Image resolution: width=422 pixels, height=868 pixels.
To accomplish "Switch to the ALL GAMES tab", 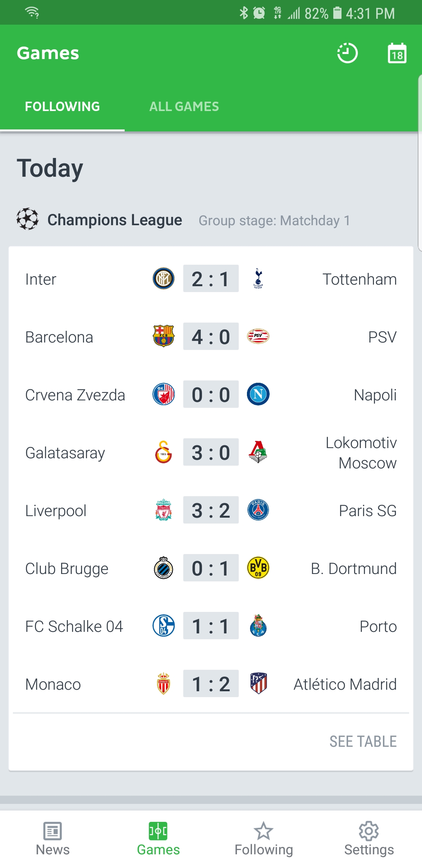I will point(184,106).
